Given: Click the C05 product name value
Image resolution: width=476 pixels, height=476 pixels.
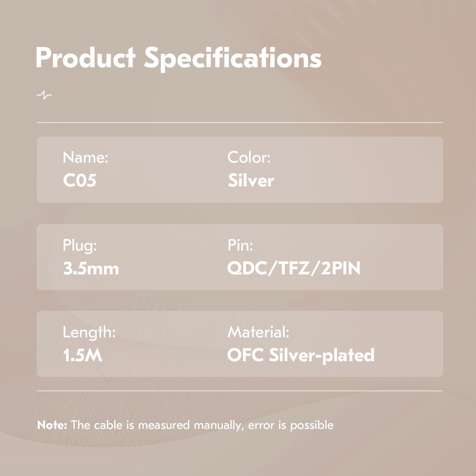Looking at the screenshot, I should point(80,180).
